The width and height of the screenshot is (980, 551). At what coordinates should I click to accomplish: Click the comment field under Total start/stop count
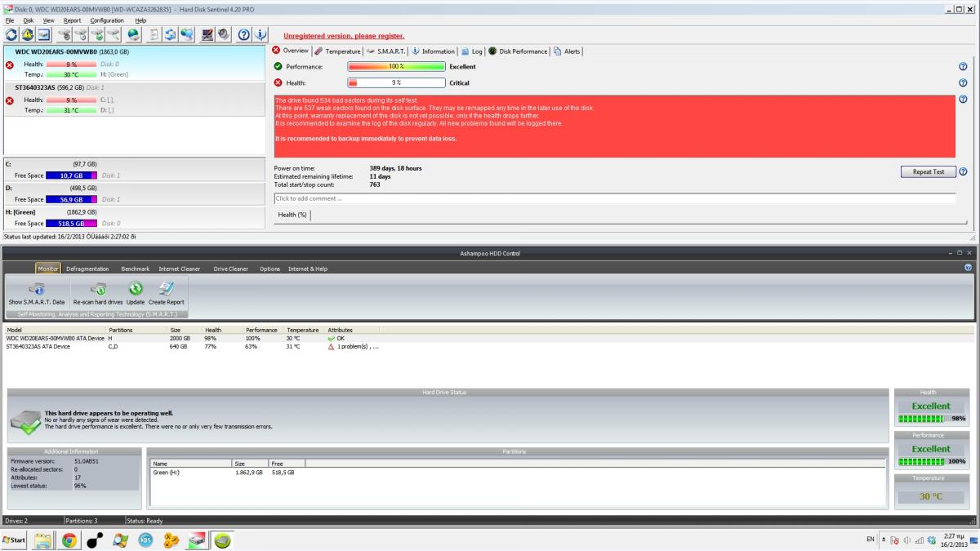click(614, 198)
